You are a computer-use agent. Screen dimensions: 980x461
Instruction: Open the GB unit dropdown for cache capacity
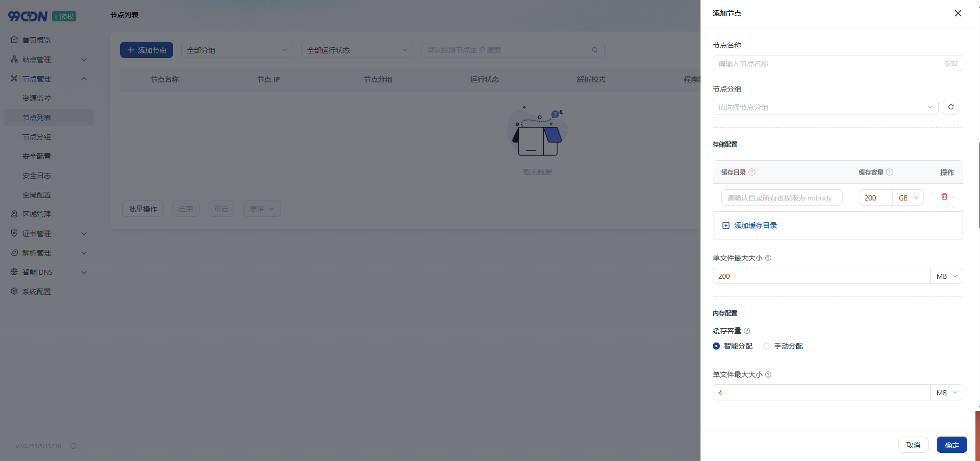click(908, 198)
